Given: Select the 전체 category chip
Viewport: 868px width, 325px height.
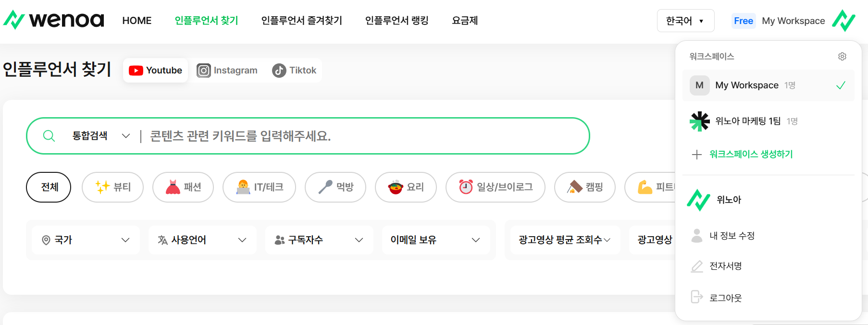Looking at the screenshot, I should pos(49,187).
